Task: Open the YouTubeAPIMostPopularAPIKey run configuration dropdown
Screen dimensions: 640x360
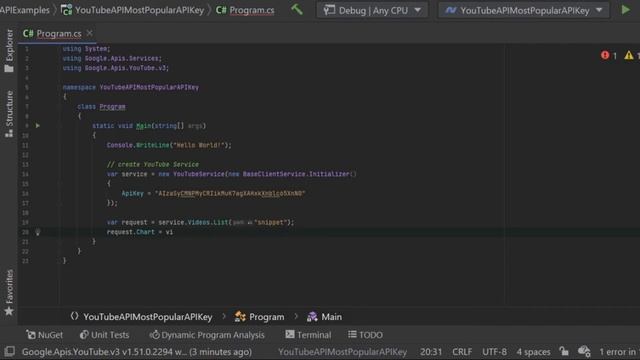Action: (524, 10)
